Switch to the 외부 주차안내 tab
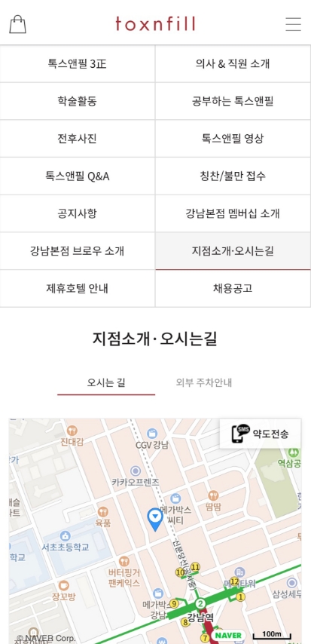 click(x=204, y=383)
